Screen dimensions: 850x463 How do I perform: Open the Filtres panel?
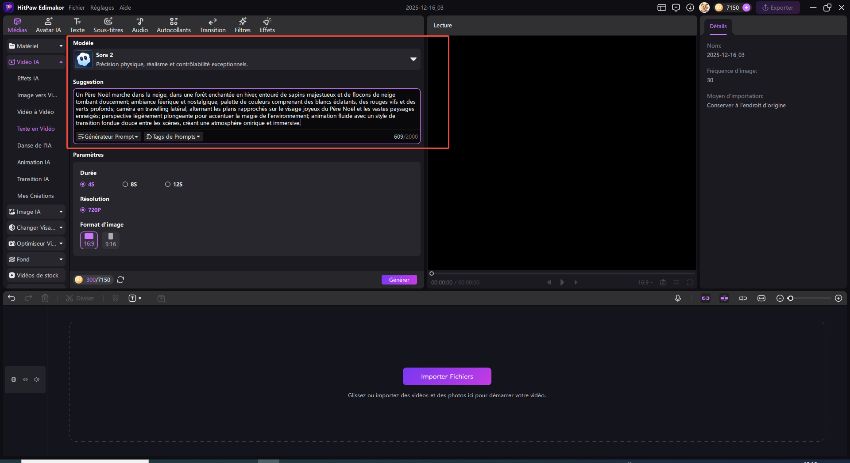tap(242, 25)
